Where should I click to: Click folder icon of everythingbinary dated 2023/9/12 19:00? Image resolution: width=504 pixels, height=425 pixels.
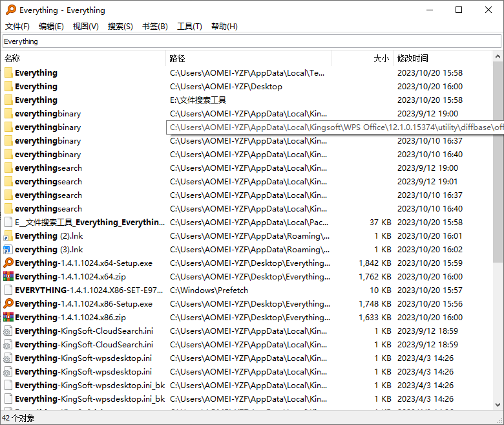click(x=8, y=114)
